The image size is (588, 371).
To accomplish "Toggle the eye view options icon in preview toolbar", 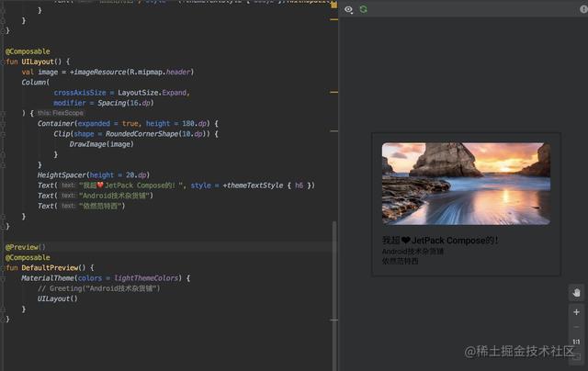I will pos(349,10).
